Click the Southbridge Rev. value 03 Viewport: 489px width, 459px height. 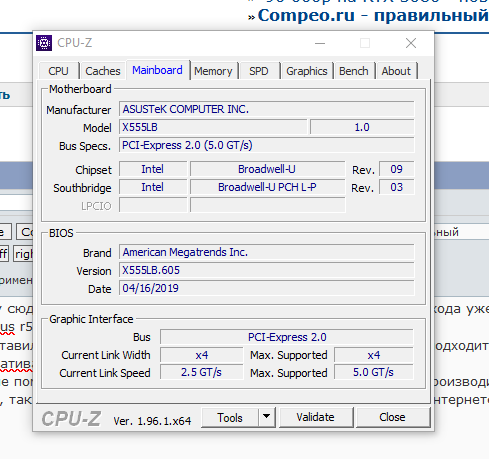click(x=397, y=187)
